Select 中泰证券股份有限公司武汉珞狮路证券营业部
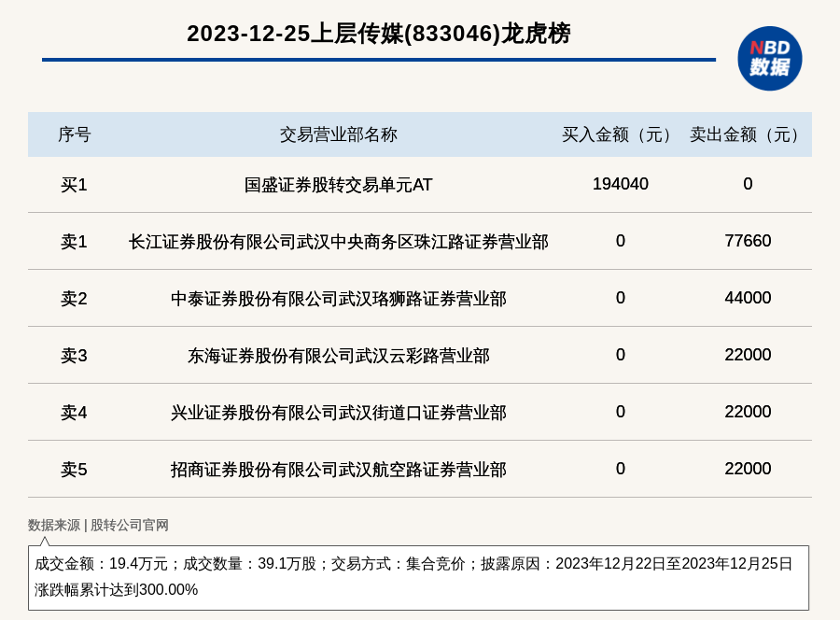840x620 pixels. tap(339, 299)
